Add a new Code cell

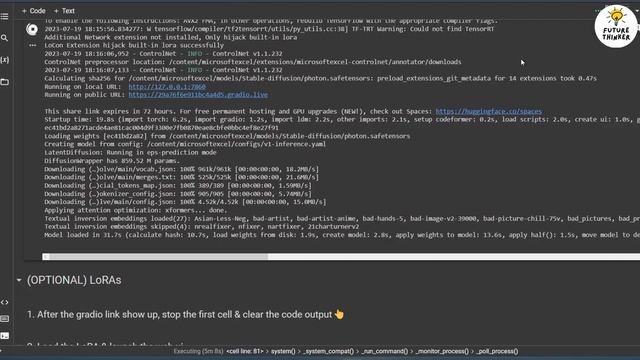coord(33,11)
